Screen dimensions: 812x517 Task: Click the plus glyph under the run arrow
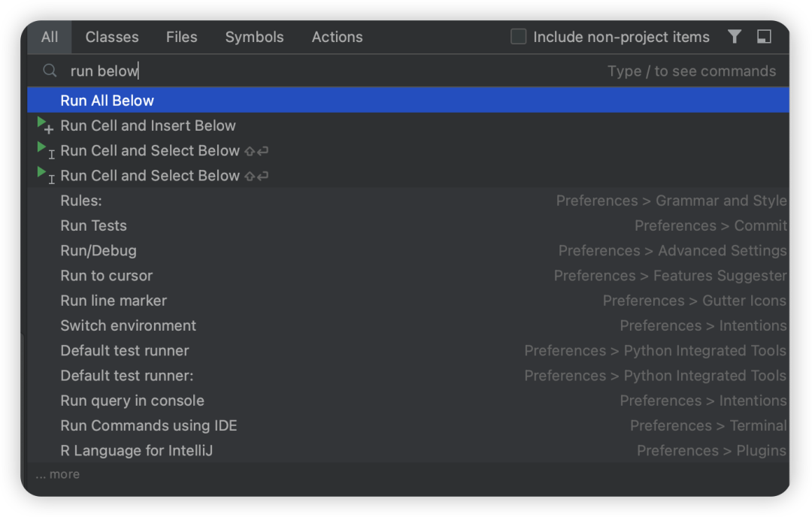tap(49, 129)
